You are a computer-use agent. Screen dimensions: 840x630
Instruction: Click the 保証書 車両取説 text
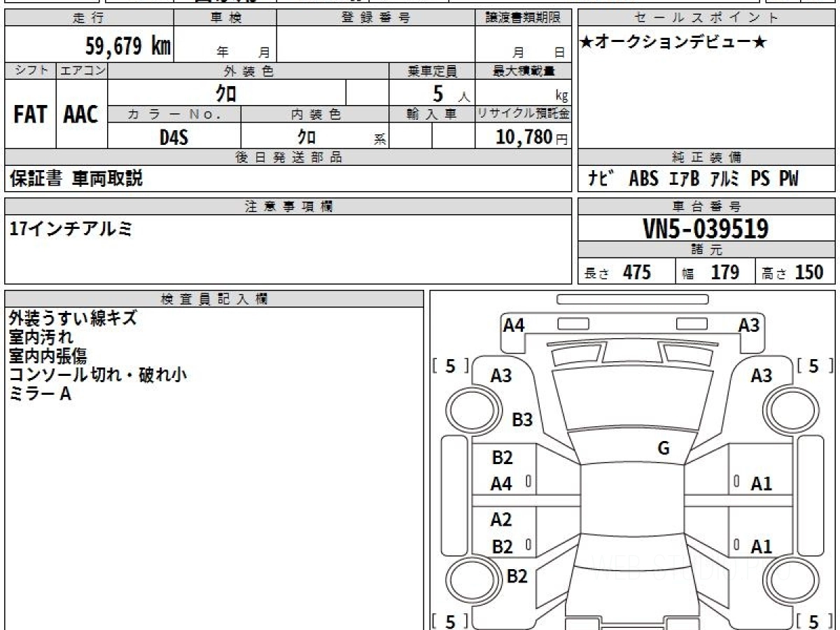76,179
